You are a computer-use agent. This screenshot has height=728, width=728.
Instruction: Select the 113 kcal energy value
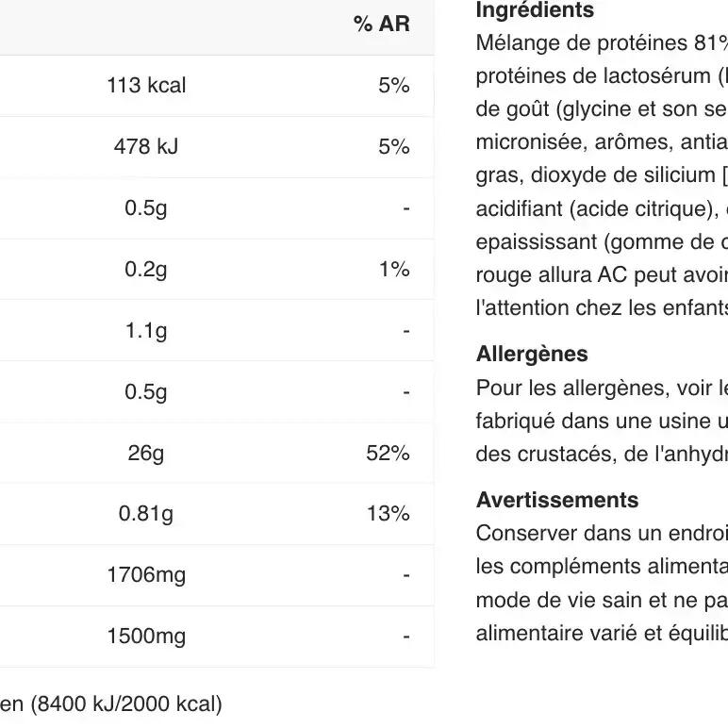pyautogui.click(x=146, y=86)
